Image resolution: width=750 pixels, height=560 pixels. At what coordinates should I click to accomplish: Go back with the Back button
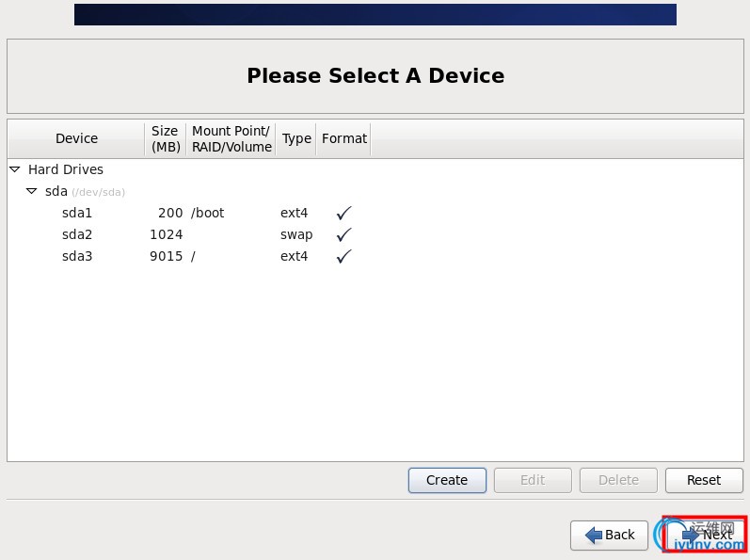point(610,536)
